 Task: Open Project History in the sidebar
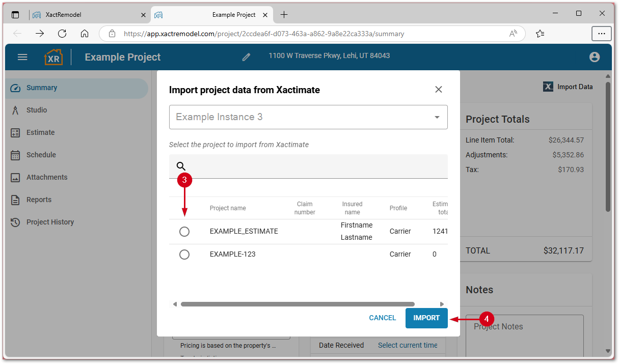click(76, 222)
